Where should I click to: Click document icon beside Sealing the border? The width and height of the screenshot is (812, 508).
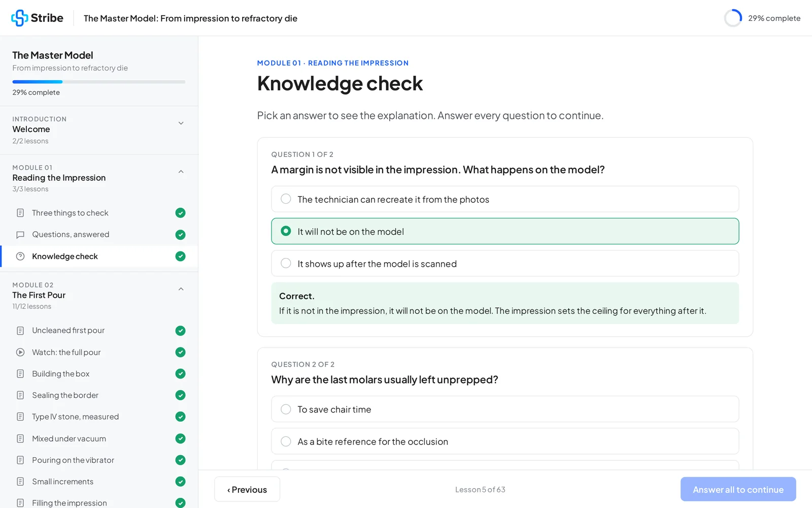[x=20, y=395]
